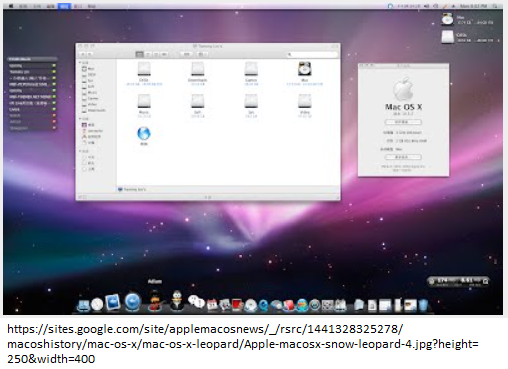
Task: Click the volume icon in the menu bar
Action: (x=426, y=6)
